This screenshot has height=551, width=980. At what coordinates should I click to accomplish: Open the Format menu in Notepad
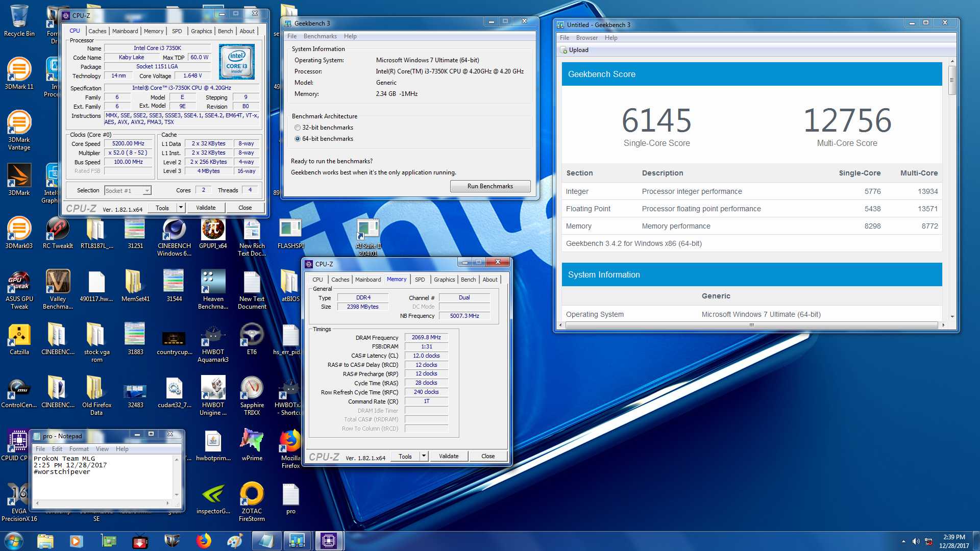pyautogui.click(x=79, y=449)
